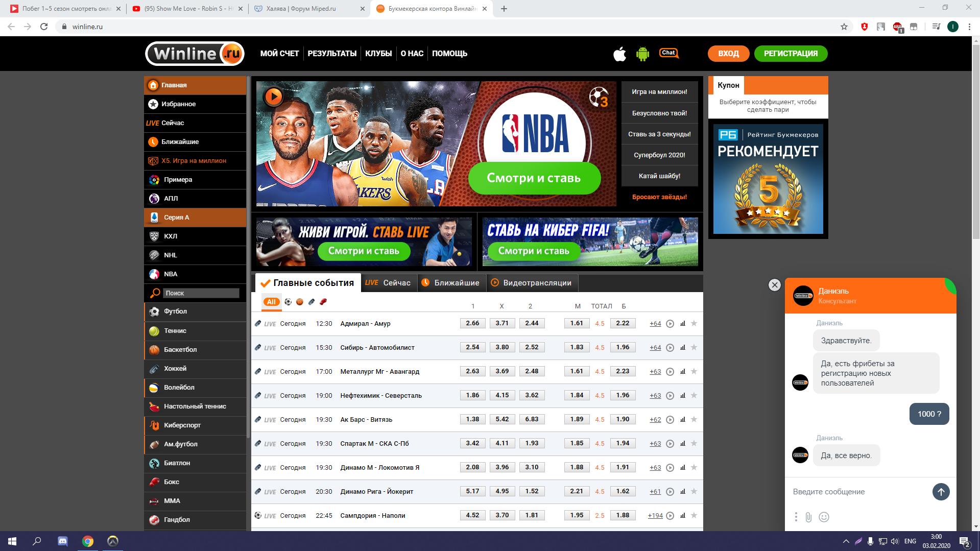
Task: Open statistics for Динамо Рига - Йокерит
Action: [x=683, y=492]
